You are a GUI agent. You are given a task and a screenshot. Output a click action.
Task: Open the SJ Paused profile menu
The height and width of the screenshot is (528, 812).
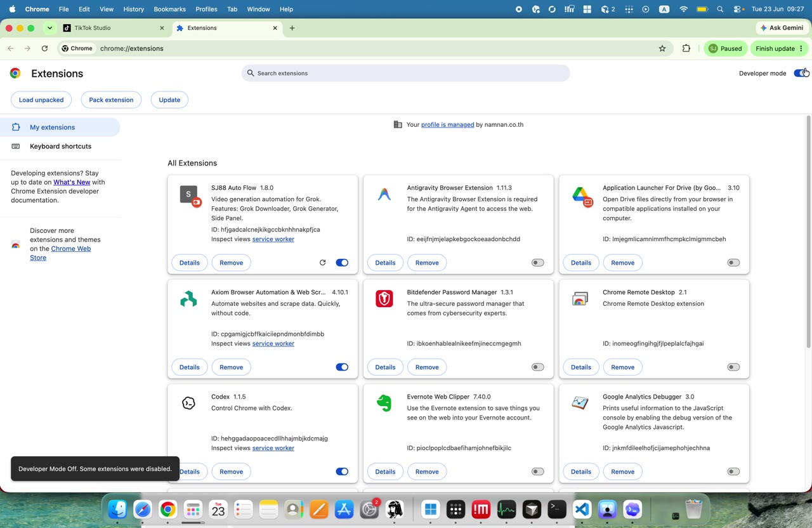point(725,48)
